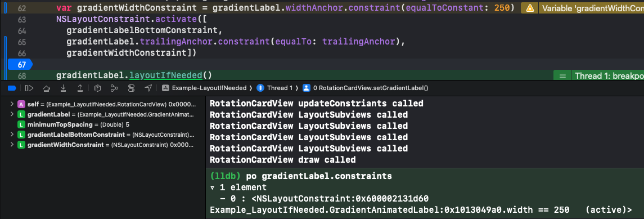Click gutter line number 63

click(22, 20)
